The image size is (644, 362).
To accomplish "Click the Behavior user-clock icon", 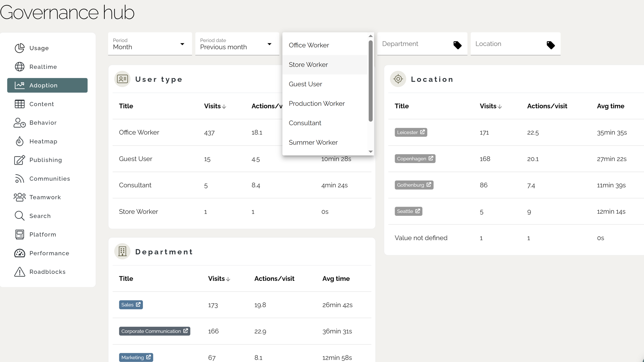I will (20, 123).
